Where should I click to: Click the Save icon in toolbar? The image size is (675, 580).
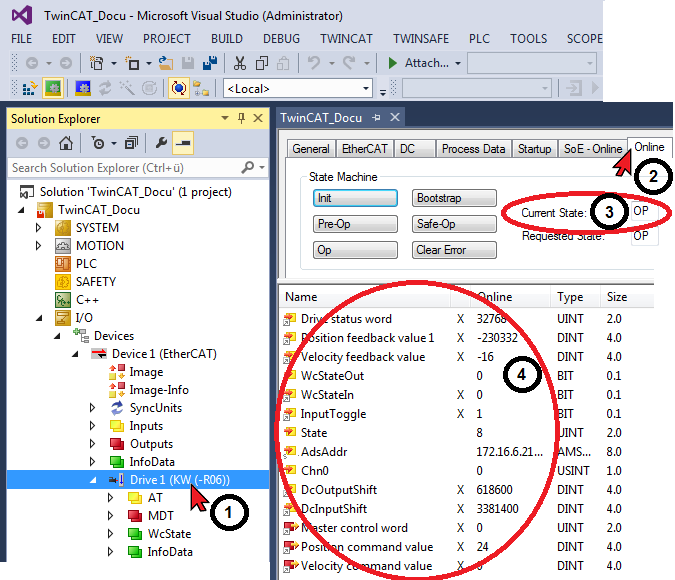coord(188,63)
